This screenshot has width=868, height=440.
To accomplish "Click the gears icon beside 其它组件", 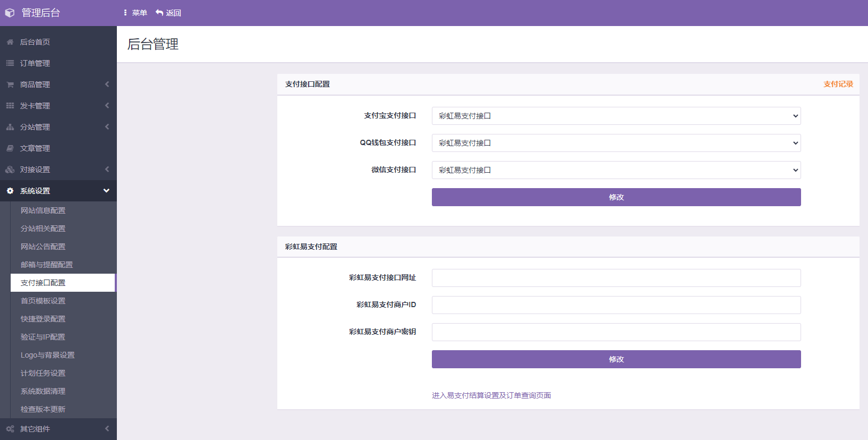I will 10,429.
